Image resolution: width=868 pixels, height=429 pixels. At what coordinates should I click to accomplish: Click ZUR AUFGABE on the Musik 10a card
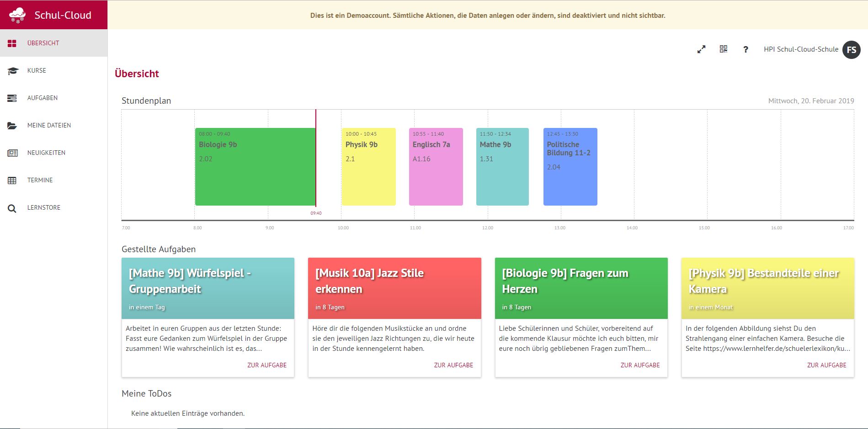pos(453,365)
